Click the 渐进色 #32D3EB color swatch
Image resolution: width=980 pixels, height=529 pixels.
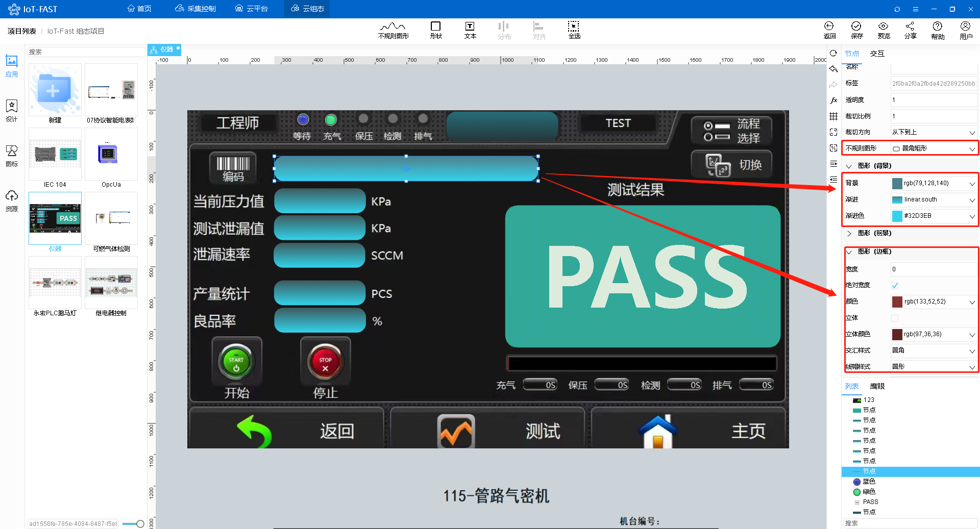897,216
